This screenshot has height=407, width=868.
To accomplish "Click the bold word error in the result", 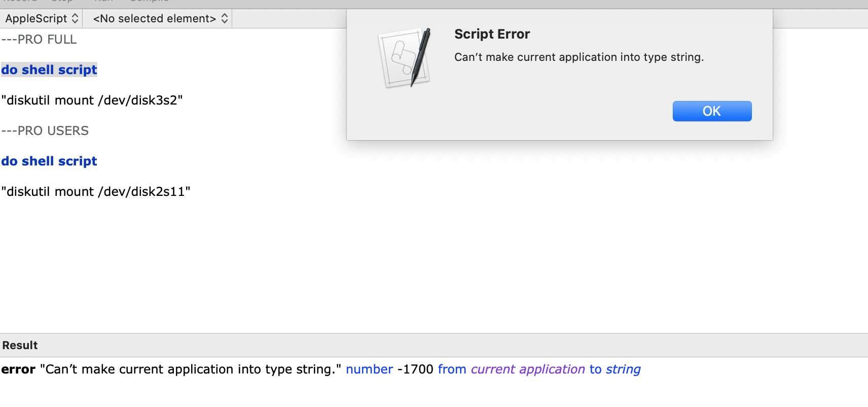I will click(x=18, y=369).
